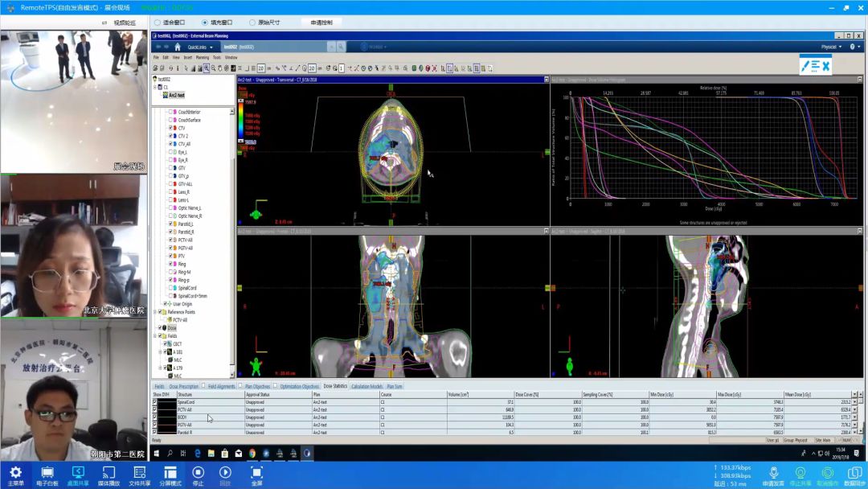
Task: Click the Home icon in Eclipse navigation bar
Action: click(x=177, y=47)
